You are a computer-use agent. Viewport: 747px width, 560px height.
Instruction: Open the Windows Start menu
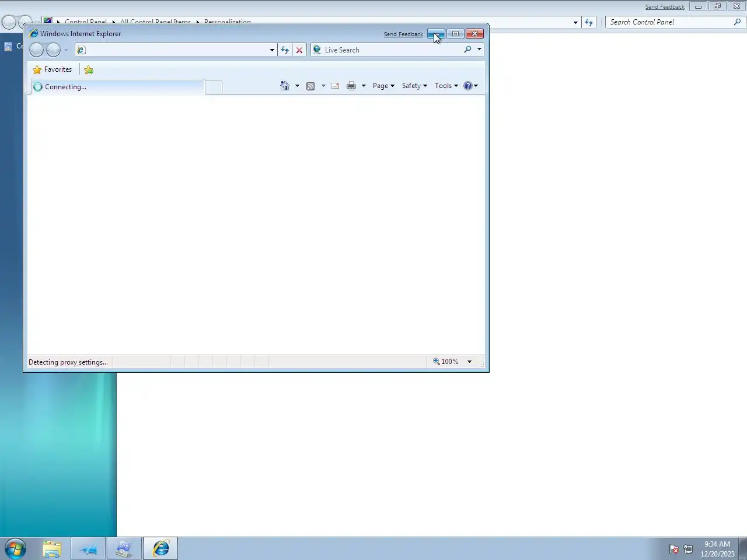pos(16,548)
